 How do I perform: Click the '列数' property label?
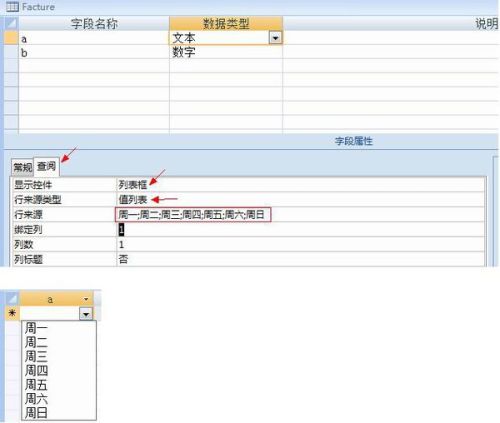pos(24,245)
